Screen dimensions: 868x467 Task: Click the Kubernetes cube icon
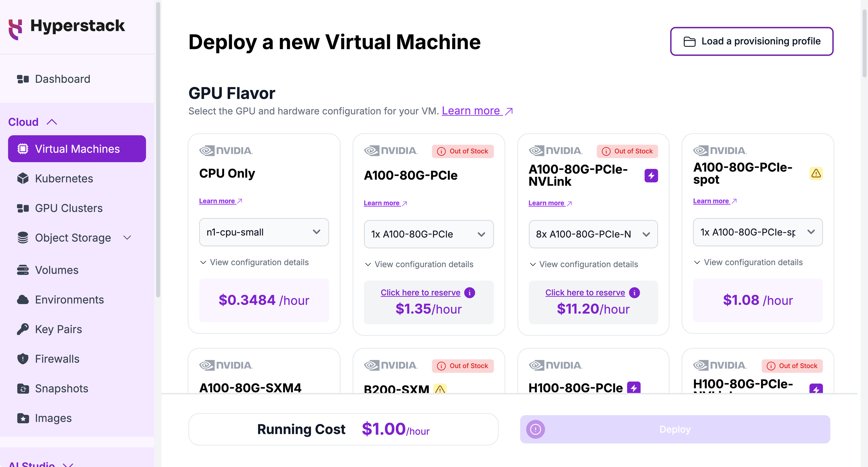point(23,178)
